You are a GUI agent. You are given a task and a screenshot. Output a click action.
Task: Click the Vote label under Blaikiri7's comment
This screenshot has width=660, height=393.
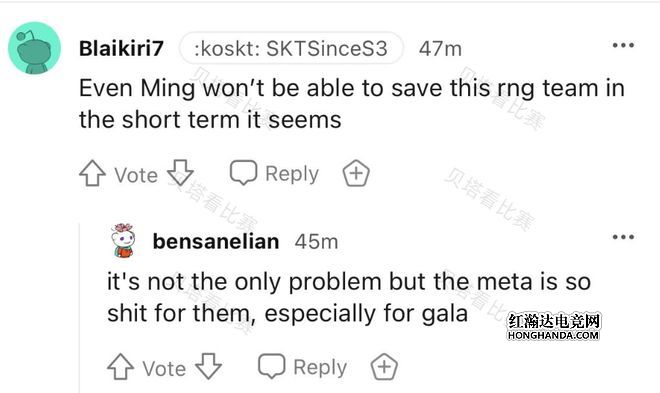[136, 175]
